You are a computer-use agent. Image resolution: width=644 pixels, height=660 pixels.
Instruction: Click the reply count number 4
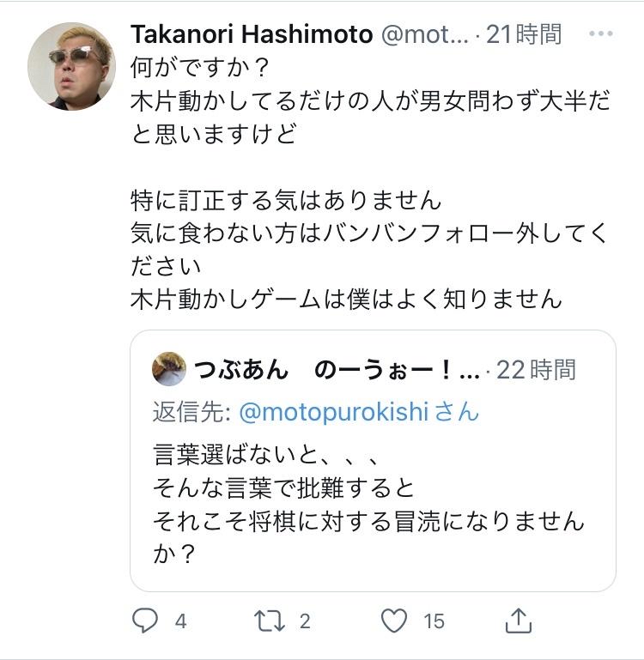point(180,621)
